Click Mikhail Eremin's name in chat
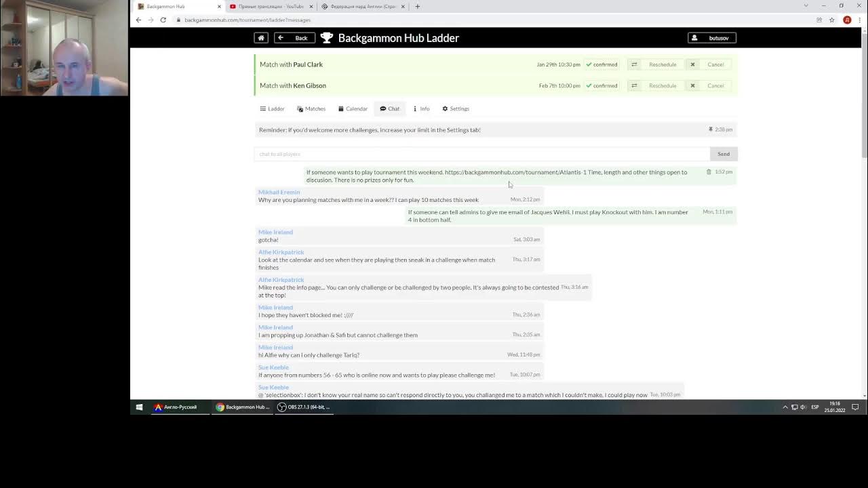868x488 pixels. [x=279, y=192]
